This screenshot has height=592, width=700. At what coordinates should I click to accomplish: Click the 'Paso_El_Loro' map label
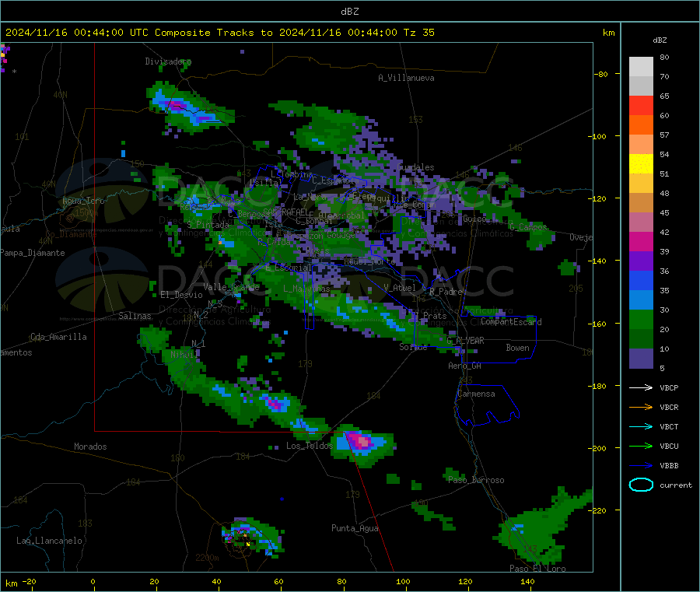coord(537,569)
